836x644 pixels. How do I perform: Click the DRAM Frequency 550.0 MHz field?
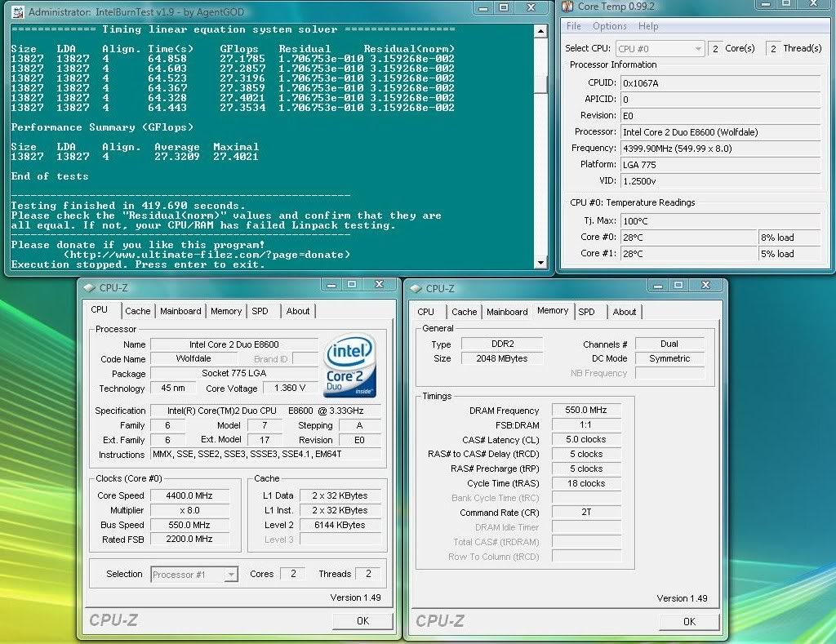tap(586, 410)
